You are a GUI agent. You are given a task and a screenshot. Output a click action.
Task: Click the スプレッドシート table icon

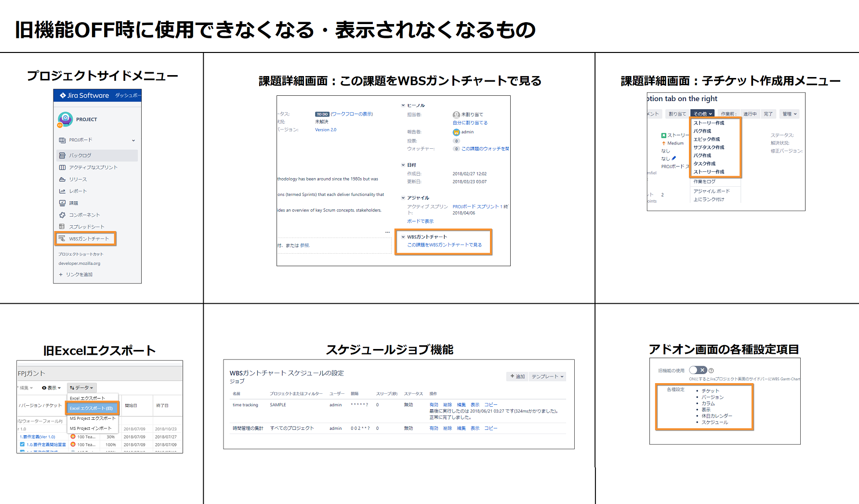tap(62, 227)
